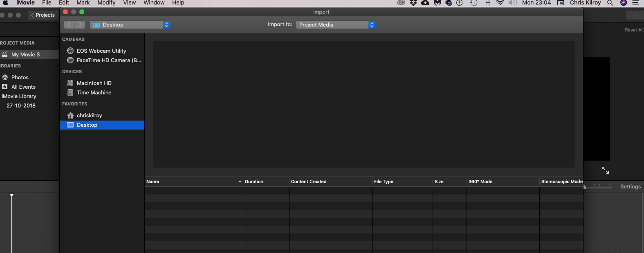
Task: Open the Desktop location dropdown
Action: (x=130, y=25)
